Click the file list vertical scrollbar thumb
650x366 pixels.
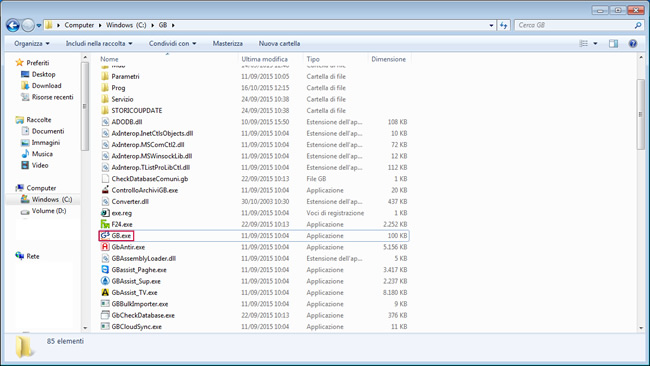click(x=641, y=114)
